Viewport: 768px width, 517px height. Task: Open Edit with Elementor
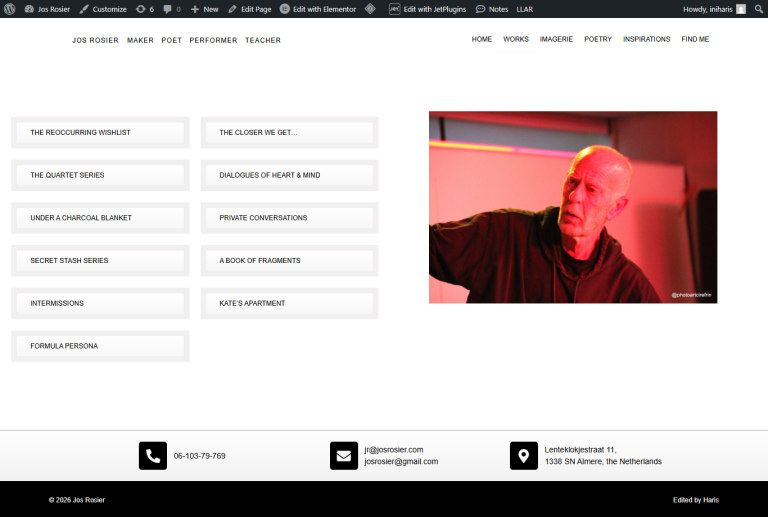pyautogui.click(x=318, y=9)
